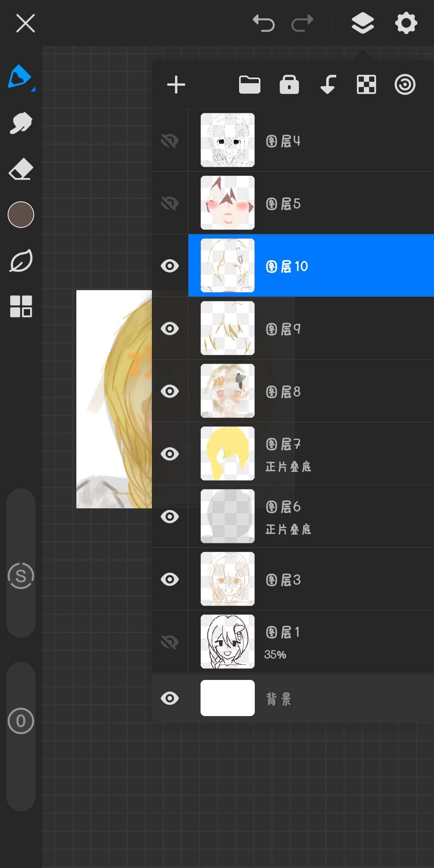
Task: Open the settings gear
Action: pyautogui.click(x=406, y=23)
